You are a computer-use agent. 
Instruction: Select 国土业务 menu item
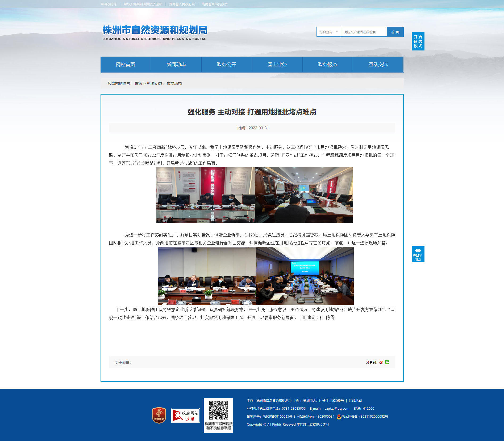[277, 64]
